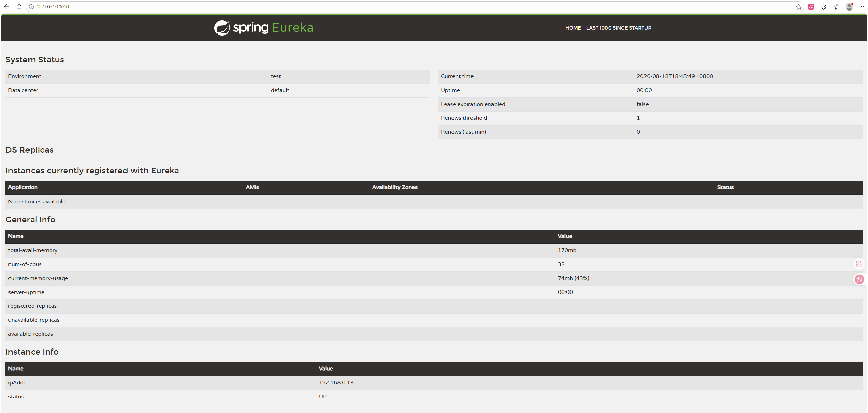Click the Status column header in instances table
868x413 pixels.
725,187
